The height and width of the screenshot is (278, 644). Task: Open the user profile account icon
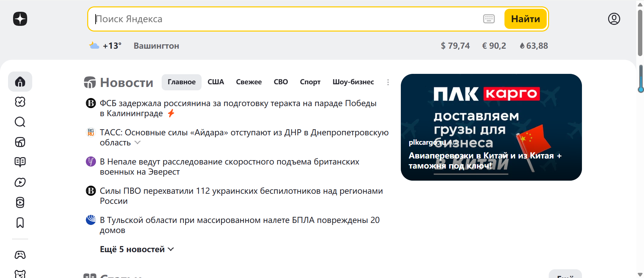[614, 19]
